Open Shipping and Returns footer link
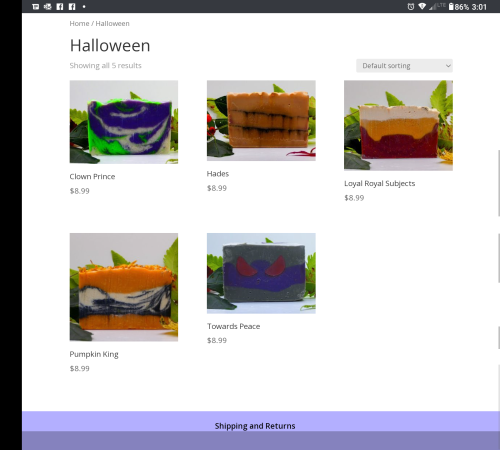The image size is (500, 450). tap(255, 426)
